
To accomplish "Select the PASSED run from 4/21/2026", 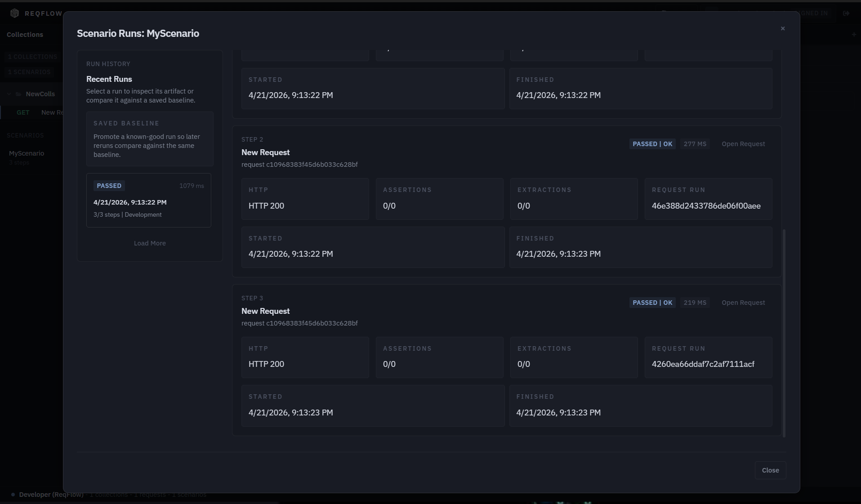I will point(149,200).
